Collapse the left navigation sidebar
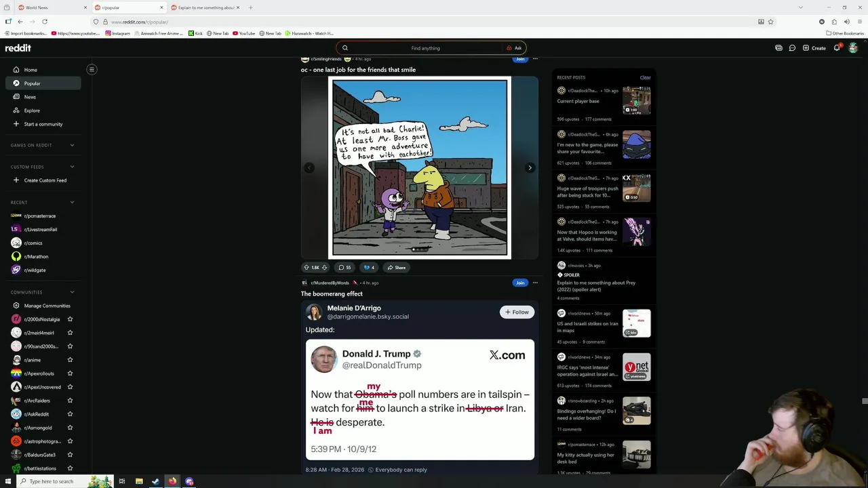This screenshot has height=488, width=868. pyautogui.click(x=92, y=69)
